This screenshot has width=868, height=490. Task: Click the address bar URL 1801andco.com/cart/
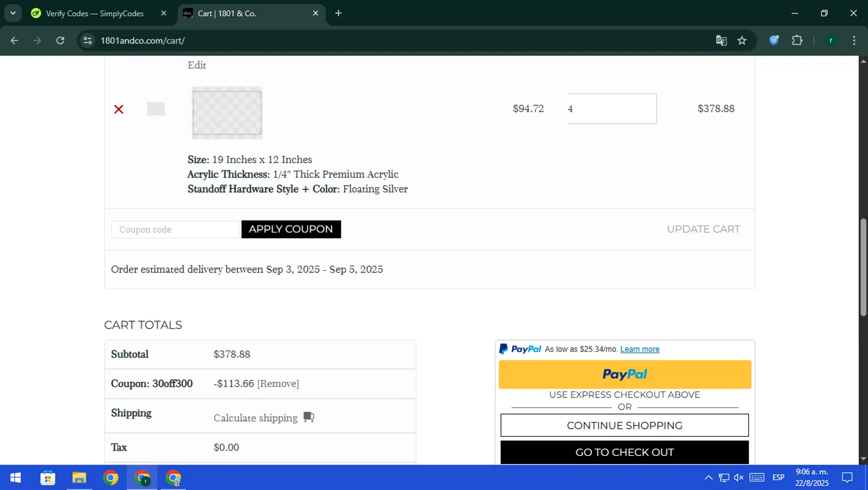(143, 40)
